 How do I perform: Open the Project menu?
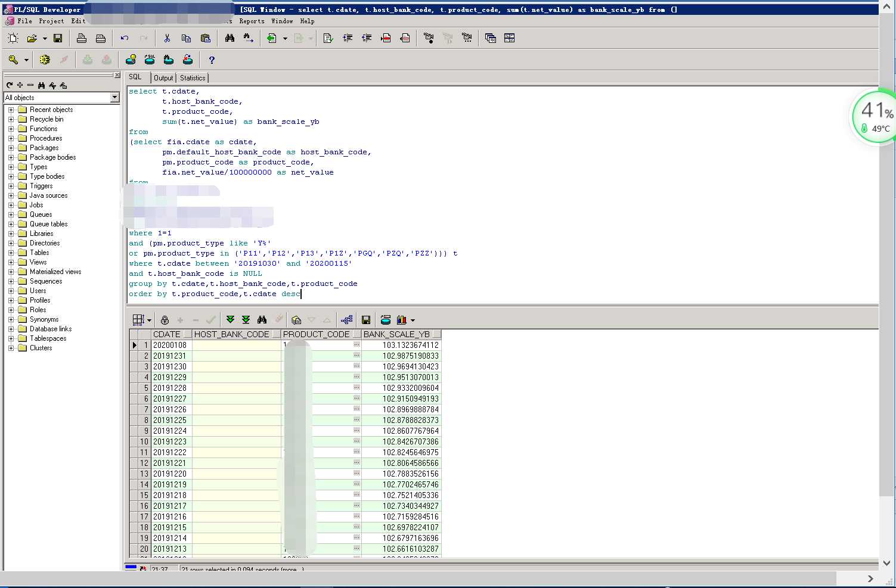tap(51, 21)
